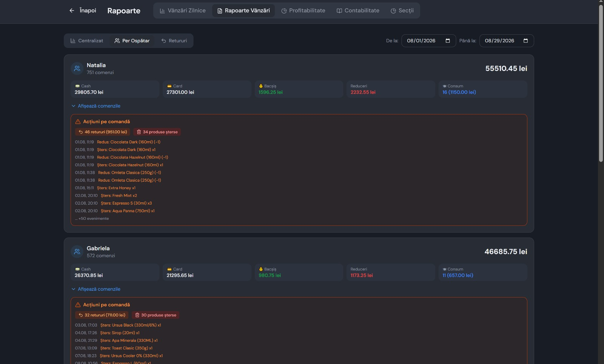
Task: Click the Profitabilitate pie chart icon
Action: (x=284, y=11)
